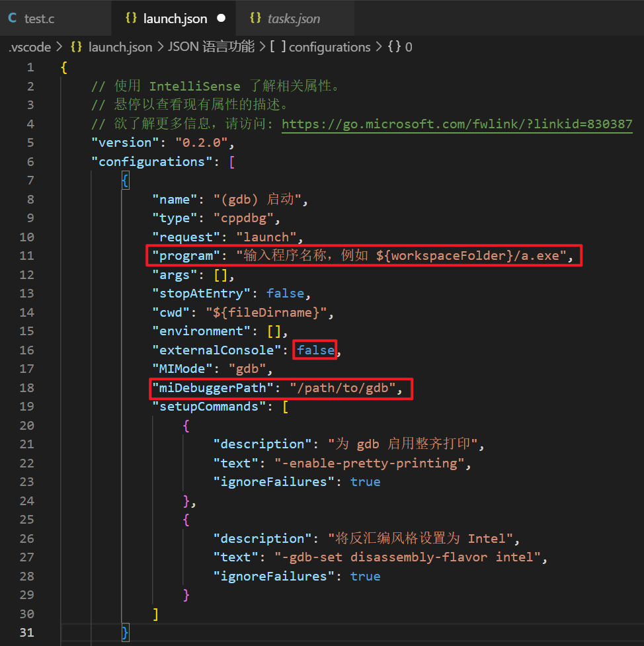Click the false value of externalConsole
644x646 pixels.
tap(316, 350)
